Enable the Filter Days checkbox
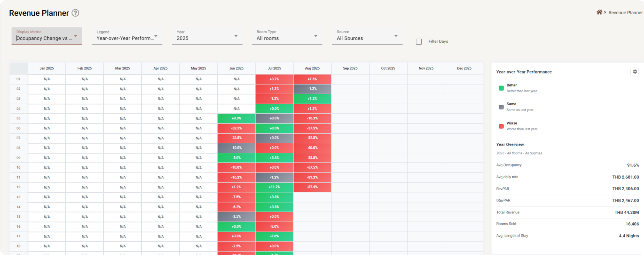The width and height of the screenshot is (644, 255). pyautogui.click(x=419, y=42)
